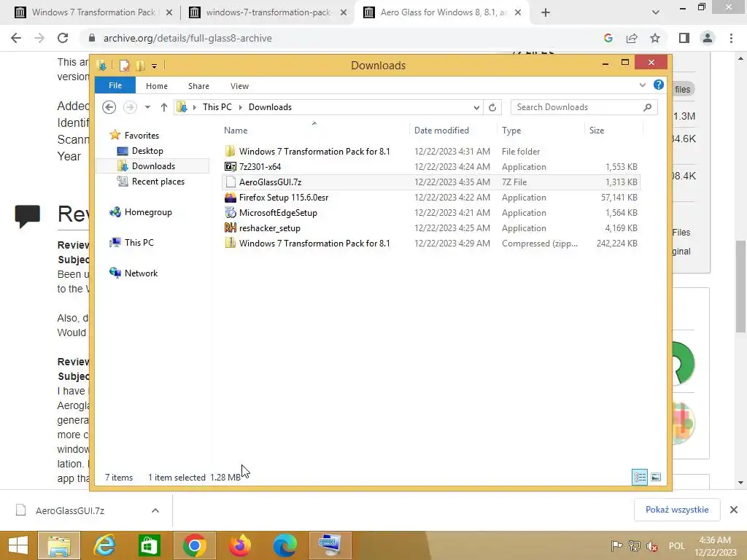
Task: Expand the This PC breadcrumb arrow
Action: point(240,108)
